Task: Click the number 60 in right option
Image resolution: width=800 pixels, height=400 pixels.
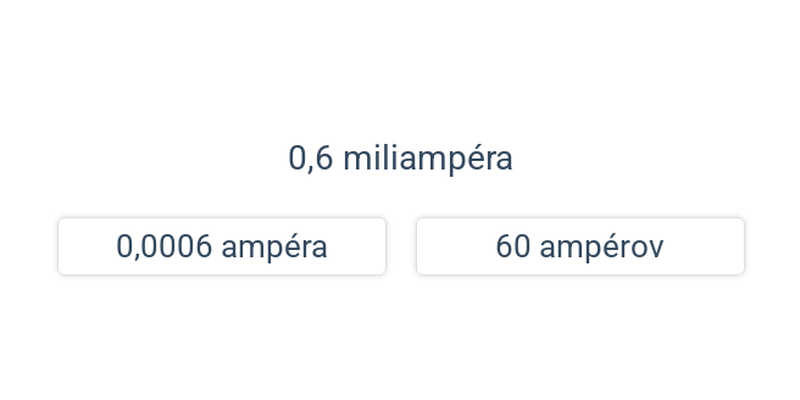Action: (x=513, y=247)
